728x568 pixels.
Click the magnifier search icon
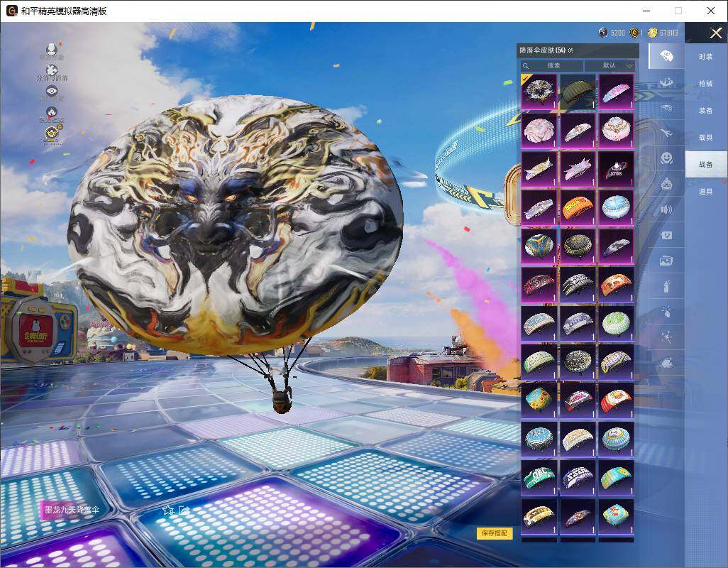tap(526, 66)
